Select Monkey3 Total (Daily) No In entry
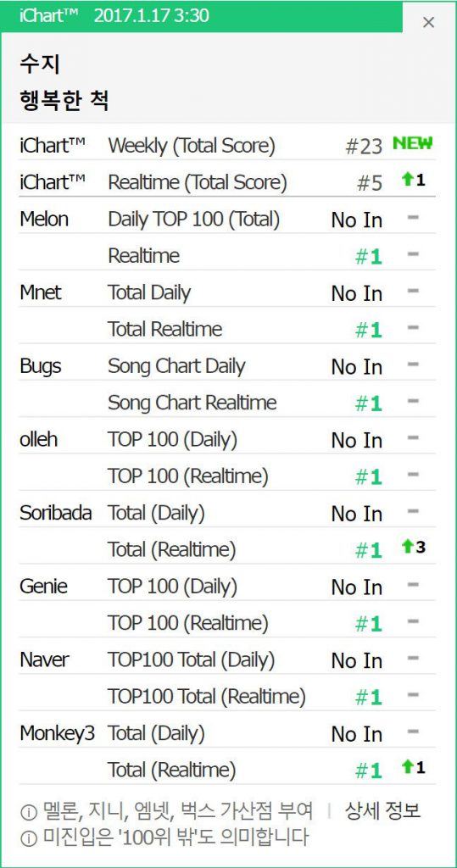 click(357, 735)
